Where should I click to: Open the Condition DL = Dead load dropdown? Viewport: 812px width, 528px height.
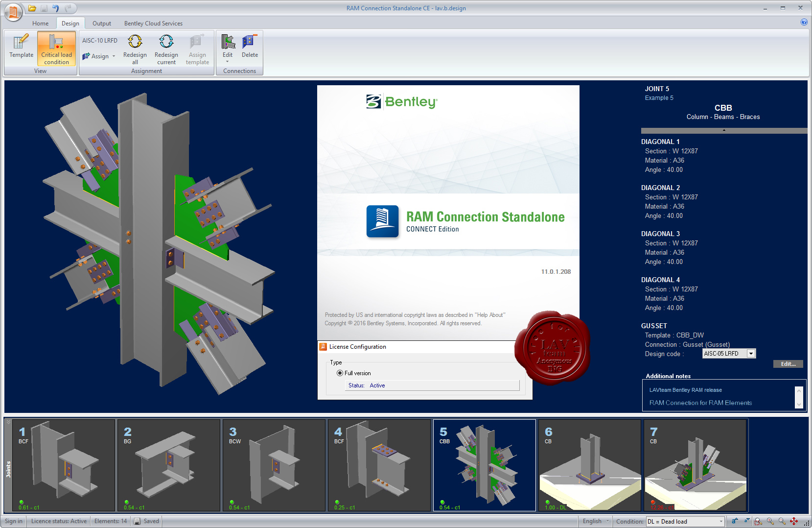pos(685,522)
